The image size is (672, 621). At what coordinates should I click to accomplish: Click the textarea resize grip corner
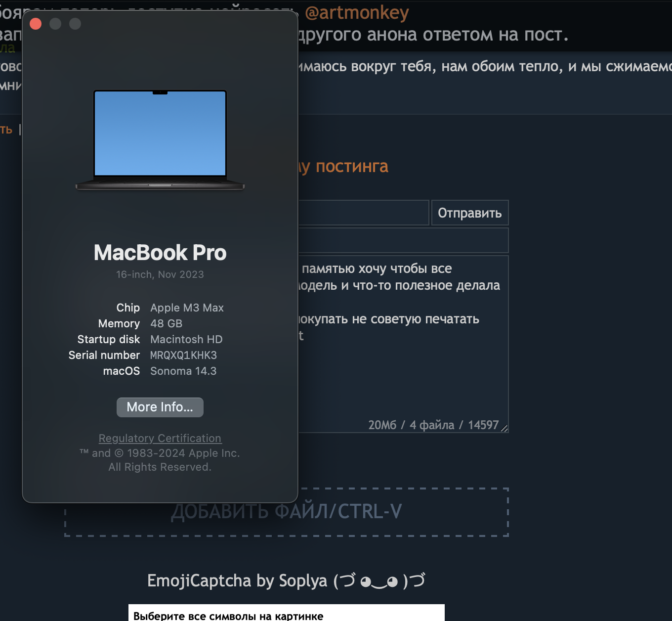coord(504,428)
